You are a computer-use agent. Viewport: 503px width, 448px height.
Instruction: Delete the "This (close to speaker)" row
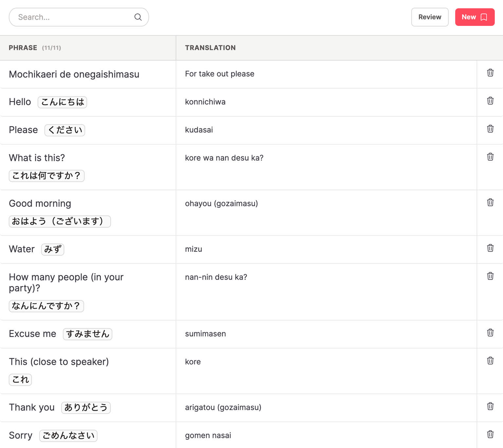(x=490, y=361)
